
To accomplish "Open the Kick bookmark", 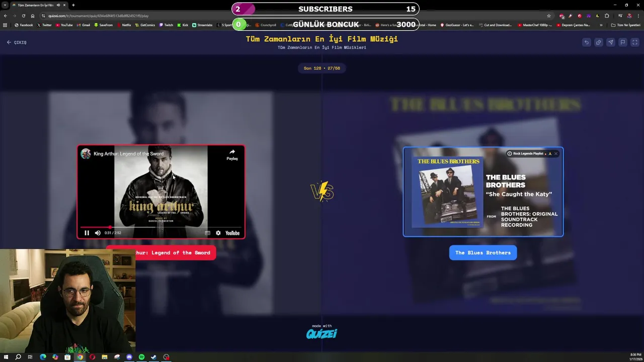I will tap(183, 25).
